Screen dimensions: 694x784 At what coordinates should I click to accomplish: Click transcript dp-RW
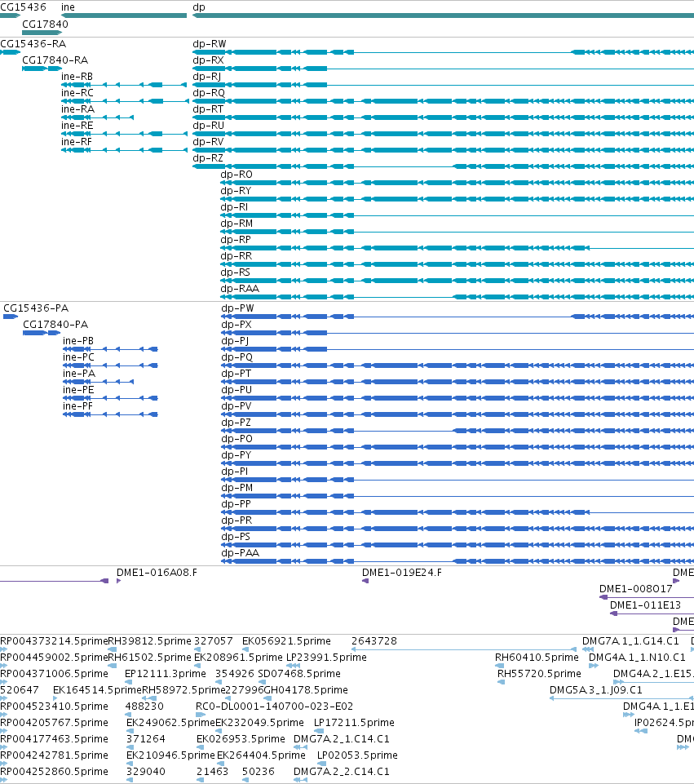point(210,44)
